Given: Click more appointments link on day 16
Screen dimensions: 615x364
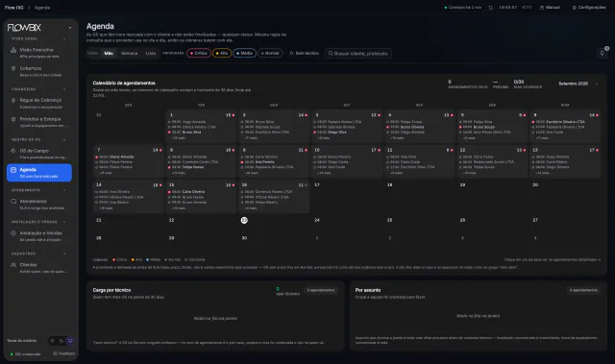Looking at the screenshot, I should pyautogui.click(x=251, y=208).
